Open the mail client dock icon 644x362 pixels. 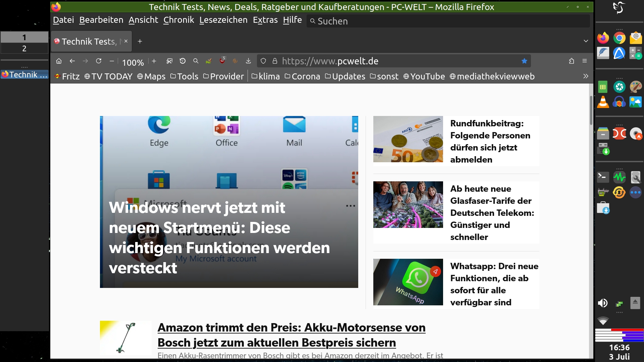(636, 38)
